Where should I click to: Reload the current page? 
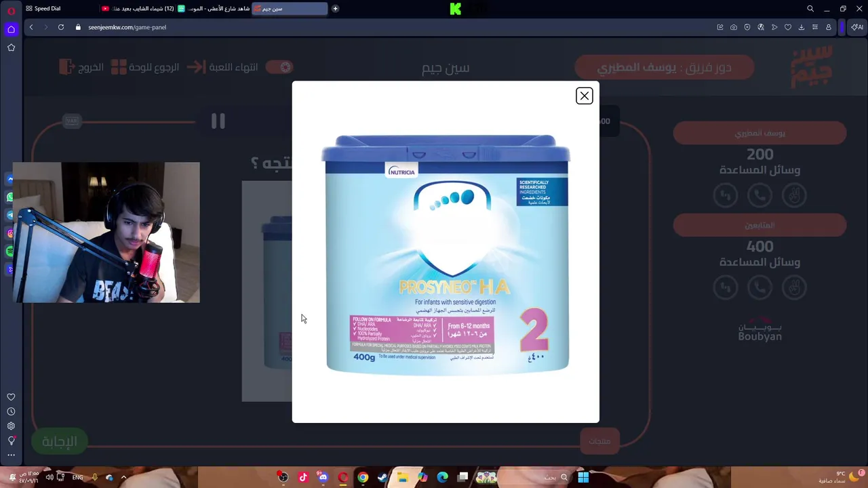click(61, 27)
